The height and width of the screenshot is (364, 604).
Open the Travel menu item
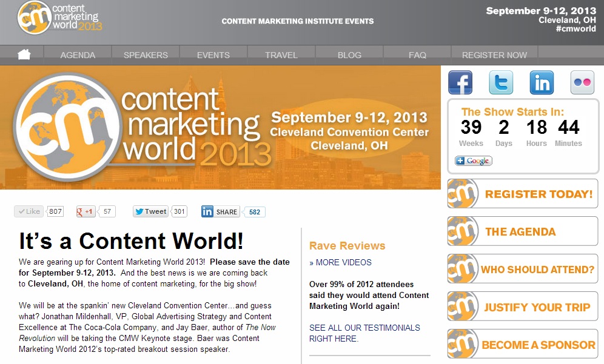(281, 55)
